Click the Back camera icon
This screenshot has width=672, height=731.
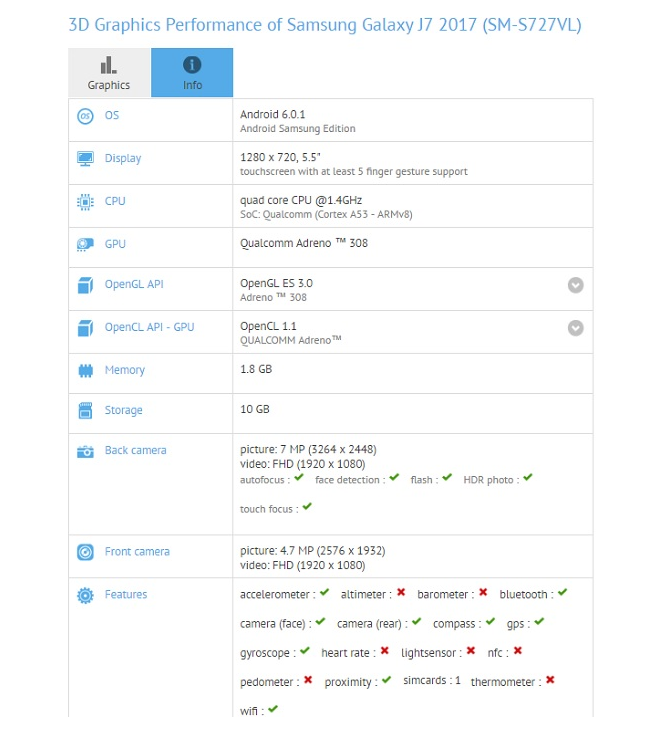pos(85,451)
